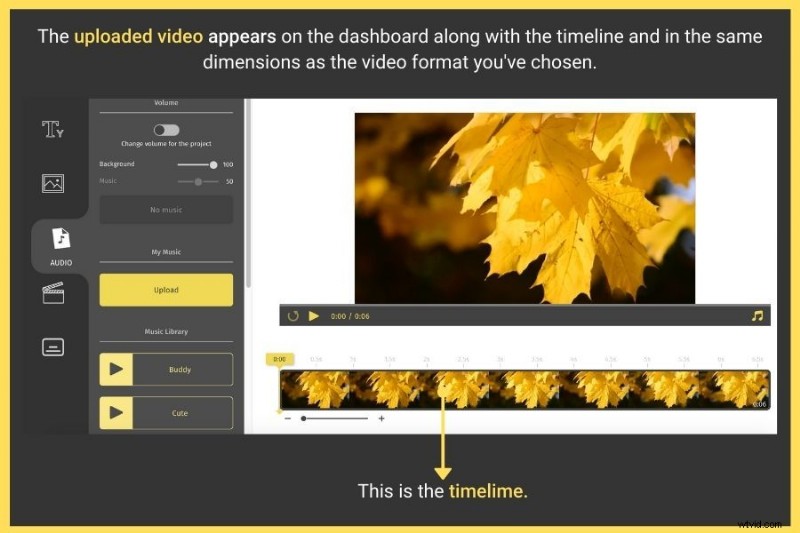Click the 0:00 / 0:06 time display
800x533 pixels.
coord(350,316)
